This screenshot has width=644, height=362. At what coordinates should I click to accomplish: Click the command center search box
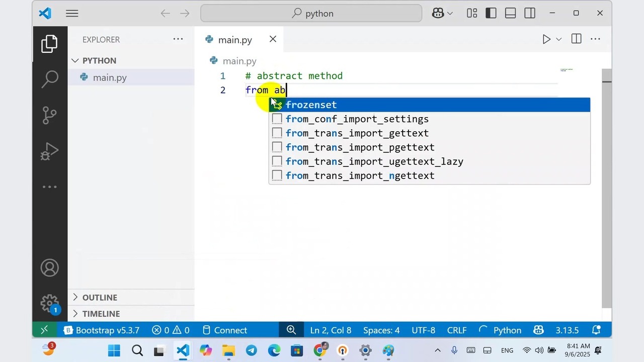click(x=311, y=14)
